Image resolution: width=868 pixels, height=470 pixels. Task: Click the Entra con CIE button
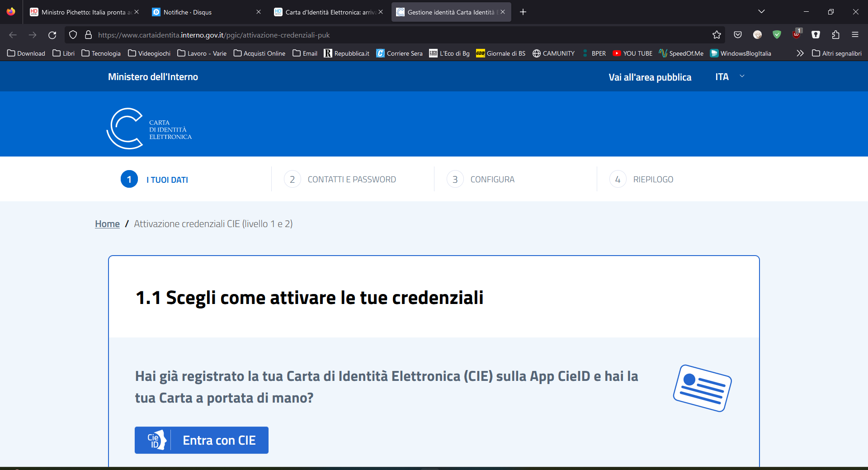point(201,440)
